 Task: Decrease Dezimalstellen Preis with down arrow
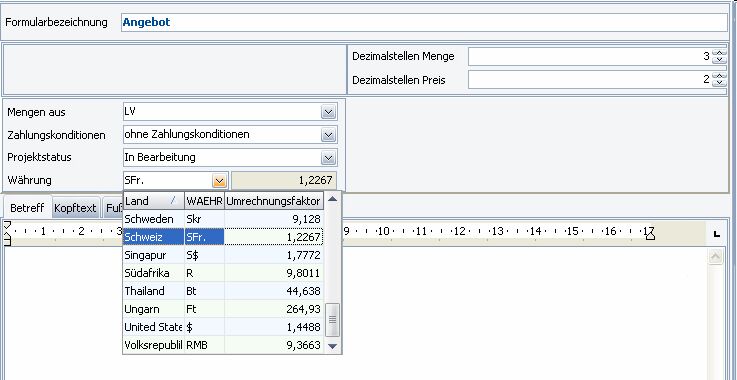pos(719,83)
